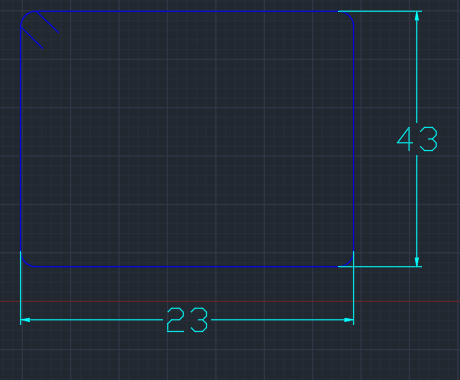460x380 pixels.
Task: Select the dimension text 23
Action: tap(187, 320)
